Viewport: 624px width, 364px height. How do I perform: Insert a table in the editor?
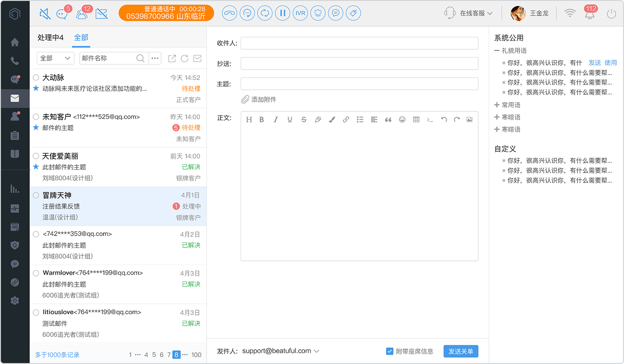[x=416, y=120]
